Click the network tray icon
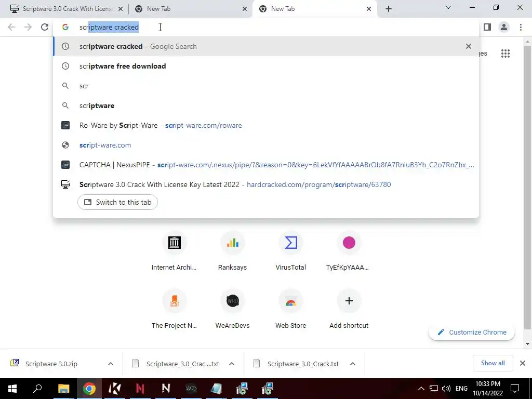Image resolution: width=532 pixels, height=399 pixels. tap(434, 389)
